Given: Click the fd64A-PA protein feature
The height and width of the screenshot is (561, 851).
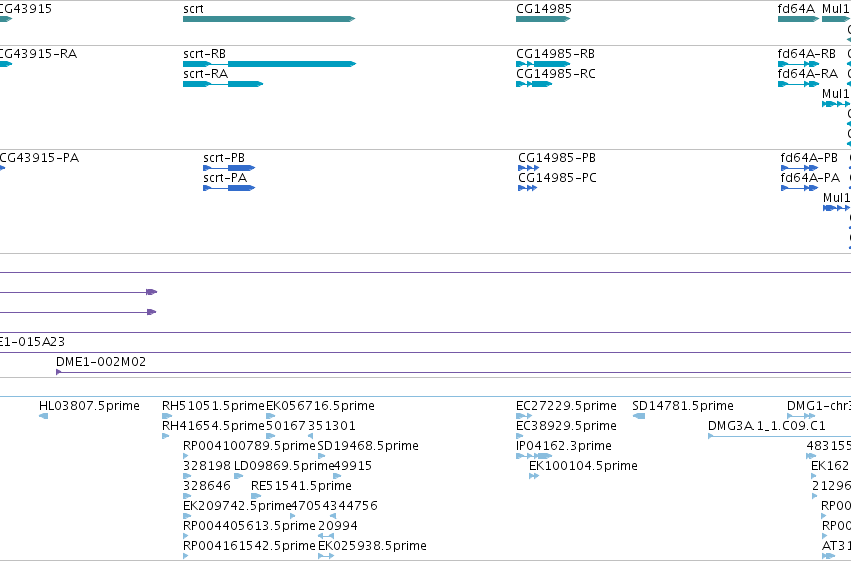Looking at the screenshot, I should click(799, 188).
